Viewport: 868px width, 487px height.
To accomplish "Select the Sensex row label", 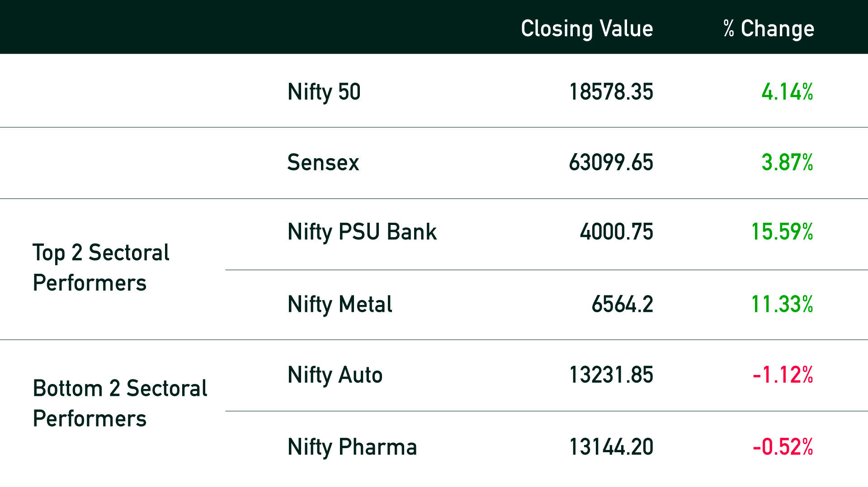I will [323, 162].
